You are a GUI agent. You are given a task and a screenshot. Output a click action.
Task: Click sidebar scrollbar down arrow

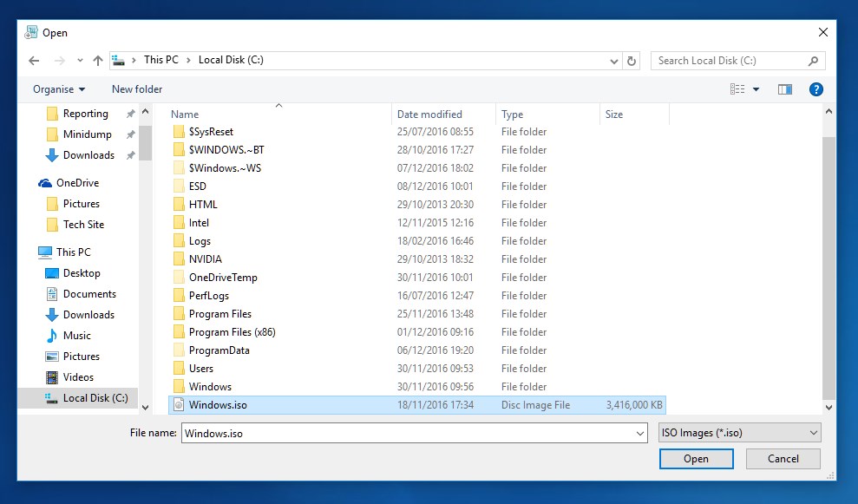pyautogui.click(x=146, y=407)
